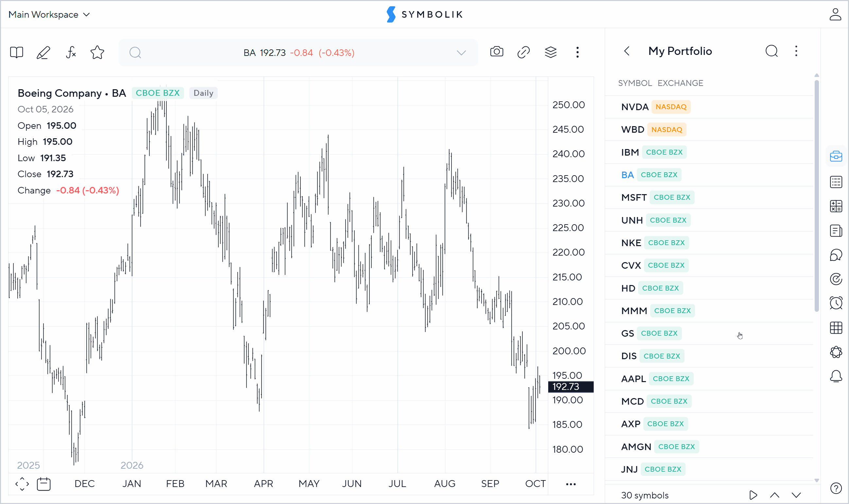This screenshot has width=849, height=504.
Task: Open the calendar date picker below chart
Action: click(43, 484)
